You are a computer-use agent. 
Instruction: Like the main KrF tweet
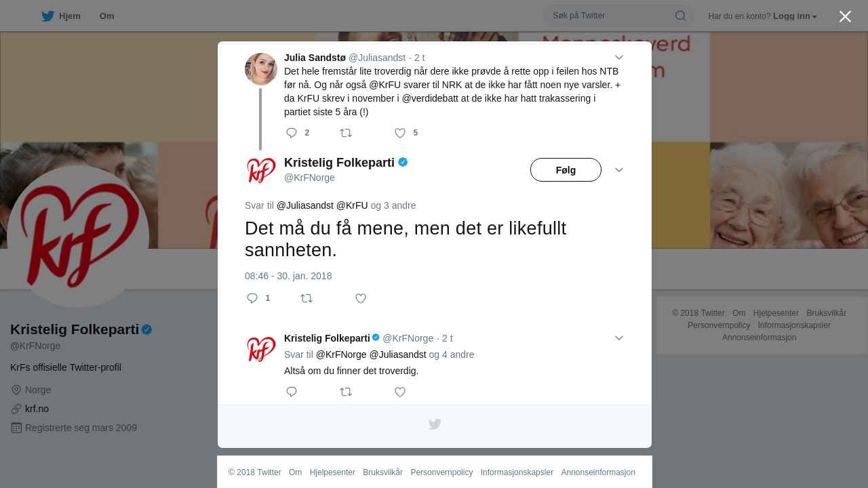pyautogui.click(x=361, y=298)
